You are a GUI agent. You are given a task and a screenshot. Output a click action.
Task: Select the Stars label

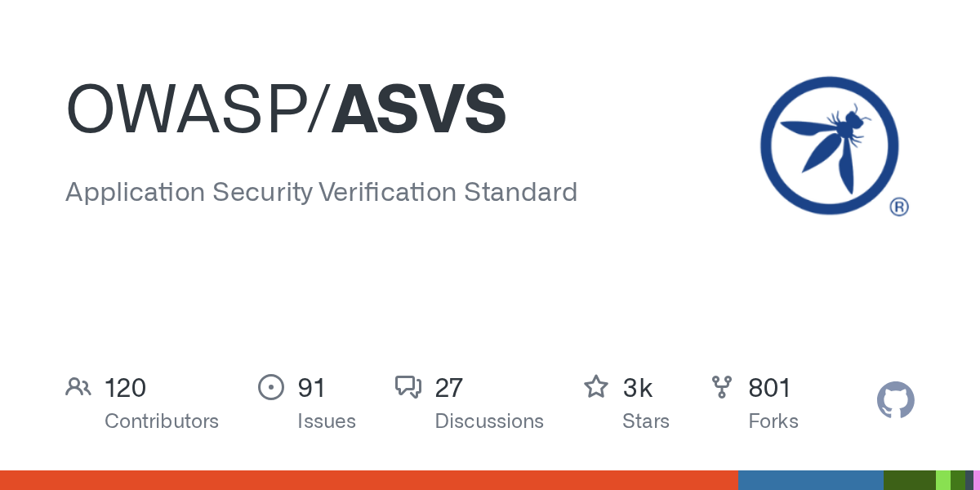[x=646, y=421]
